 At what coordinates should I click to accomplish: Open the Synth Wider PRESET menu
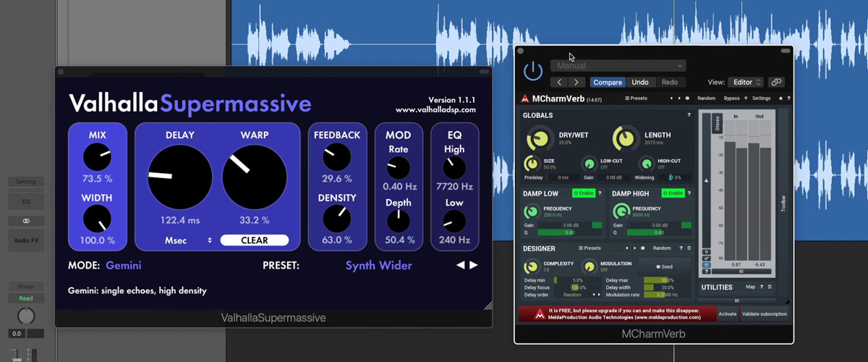click(x=379, y=266)
